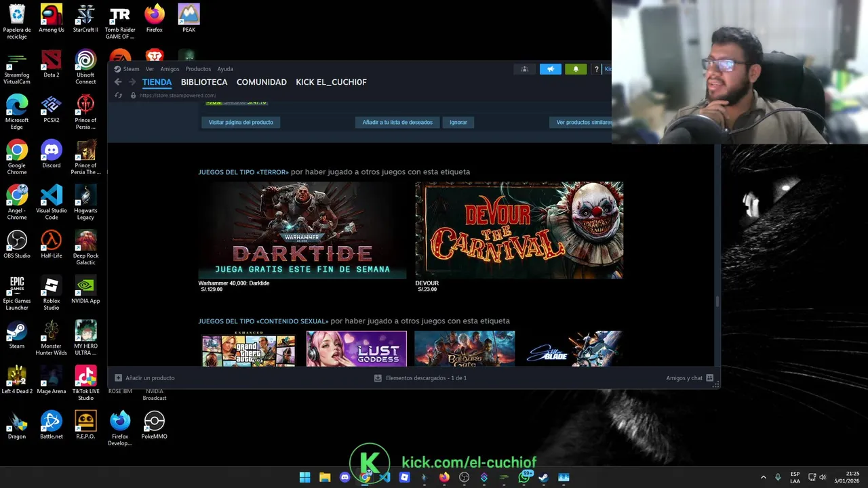Select Dota 2 desktop shortcut
This screenshot has height=488, width=868.
tap(52, 64)
